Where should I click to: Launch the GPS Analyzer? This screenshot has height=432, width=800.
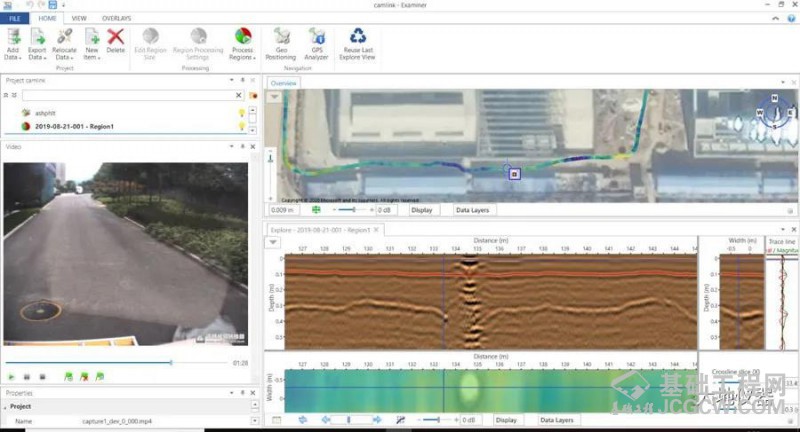pyautogui.click(x=317, y=36)
